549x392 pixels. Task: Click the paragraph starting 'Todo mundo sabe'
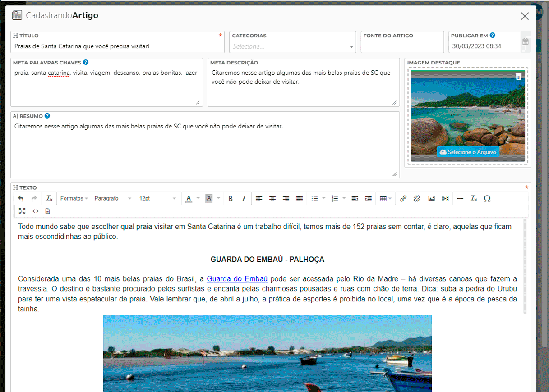click(265, 232)
